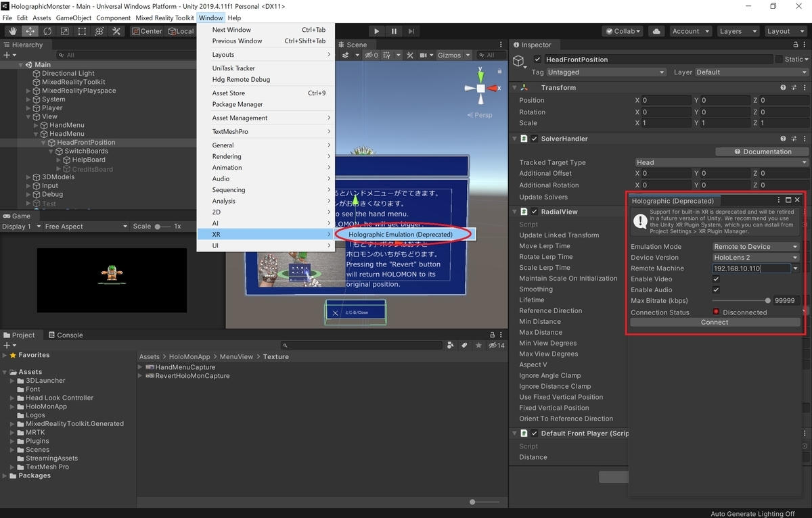
Task: Collapse the Transform component foldout
Action: point(514,88)
